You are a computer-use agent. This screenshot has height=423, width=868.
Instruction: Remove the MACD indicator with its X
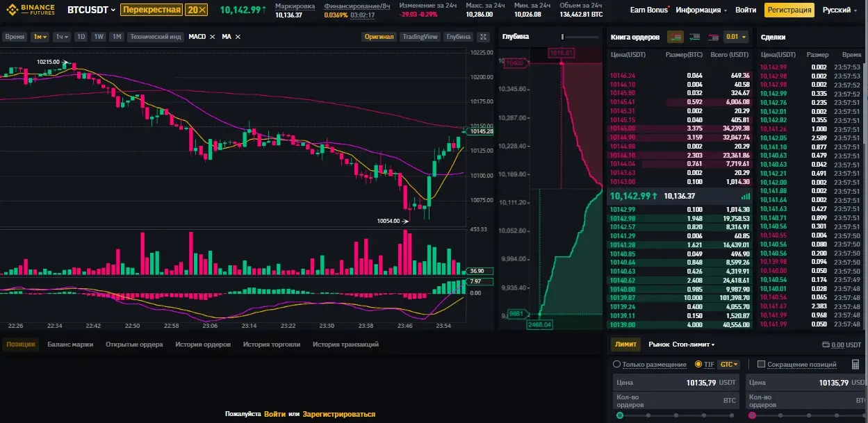click(212, 37)
